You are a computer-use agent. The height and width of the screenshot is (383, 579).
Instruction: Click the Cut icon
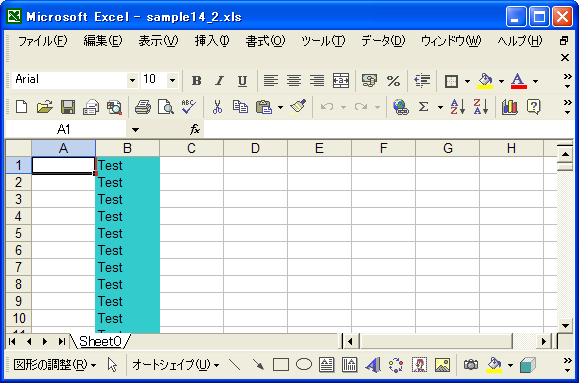[217, 107]
